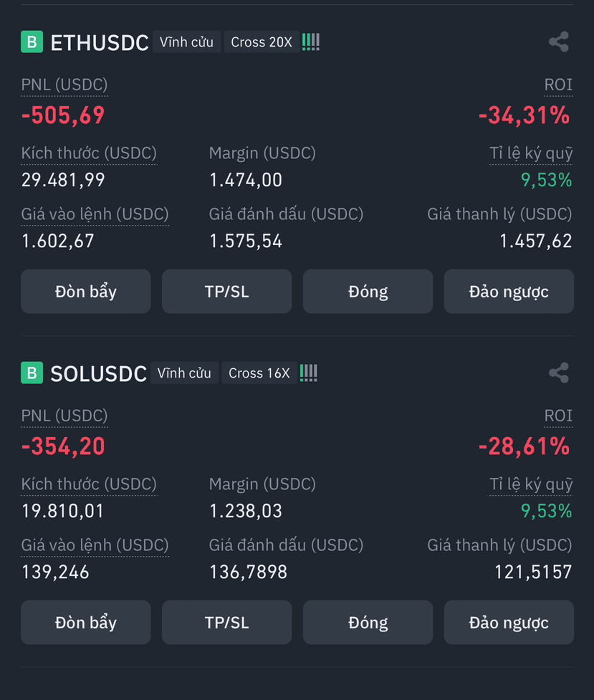Reverse SOLUSDC position with Đảo ngược
Viewport: 594px width, 700px height.
pyautogui.click(x=509, y=623)
